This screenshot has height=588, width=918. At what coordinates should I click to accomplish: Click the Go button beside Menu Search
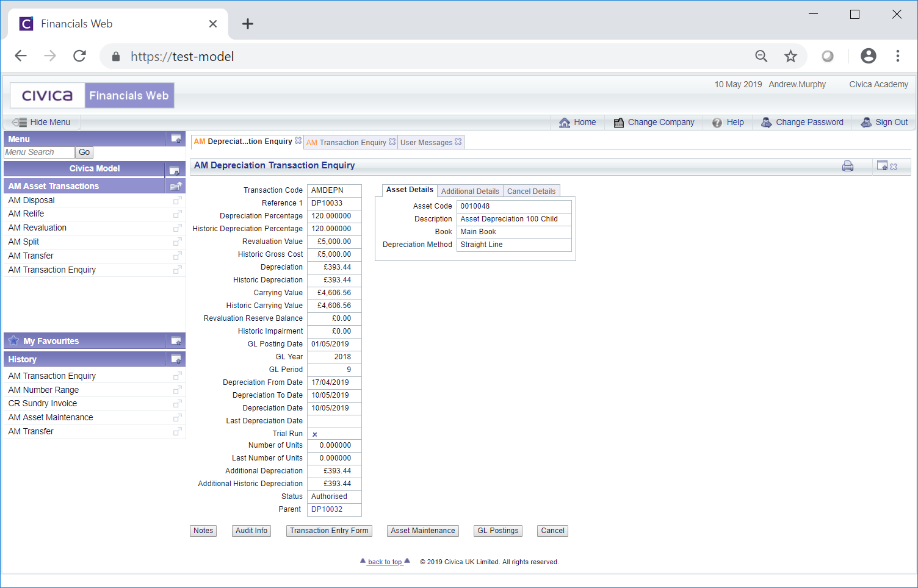click(84, 152)
